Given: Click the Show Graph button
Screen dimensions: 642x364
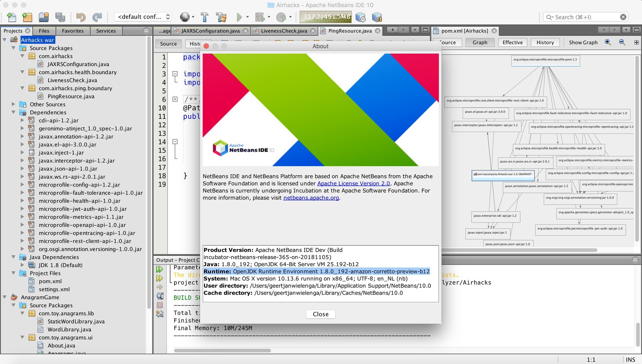Looking at the screenshot, I should pos(583,42).
